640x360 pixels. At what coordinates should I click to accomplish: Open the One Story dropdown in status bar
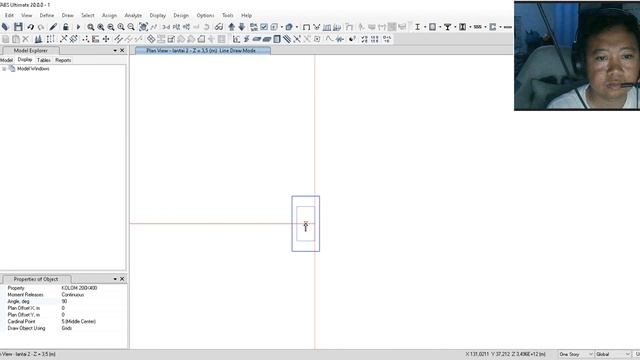(576, 354)
